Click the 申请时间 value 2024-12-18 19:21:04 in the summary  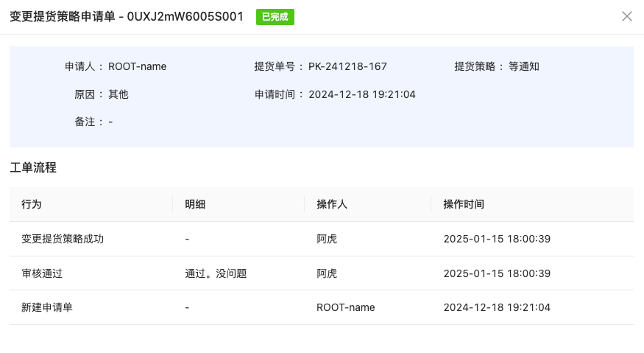[362, 94]
